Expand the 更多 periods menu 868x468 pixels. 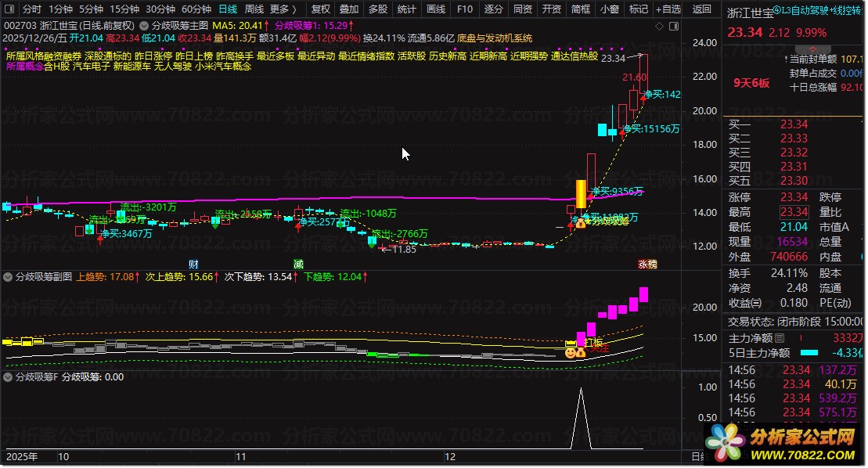[283, 9]
